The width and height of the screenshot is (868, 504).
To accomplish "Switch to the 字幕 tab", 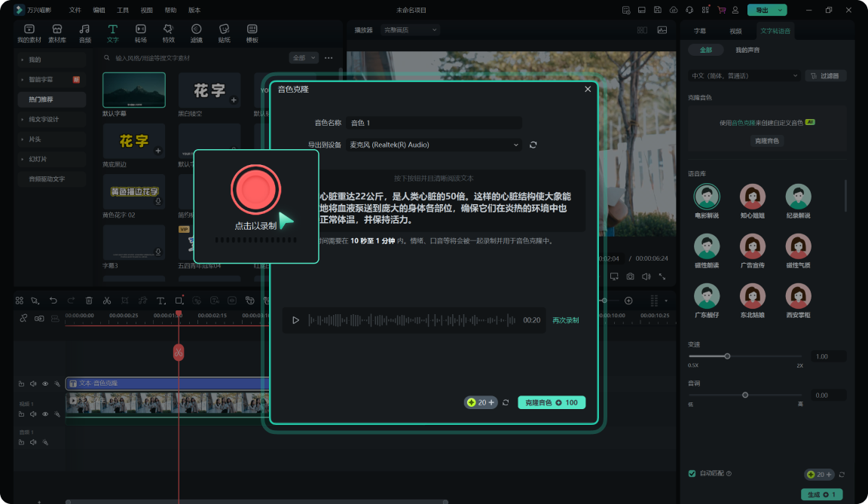I will [700, 31].
